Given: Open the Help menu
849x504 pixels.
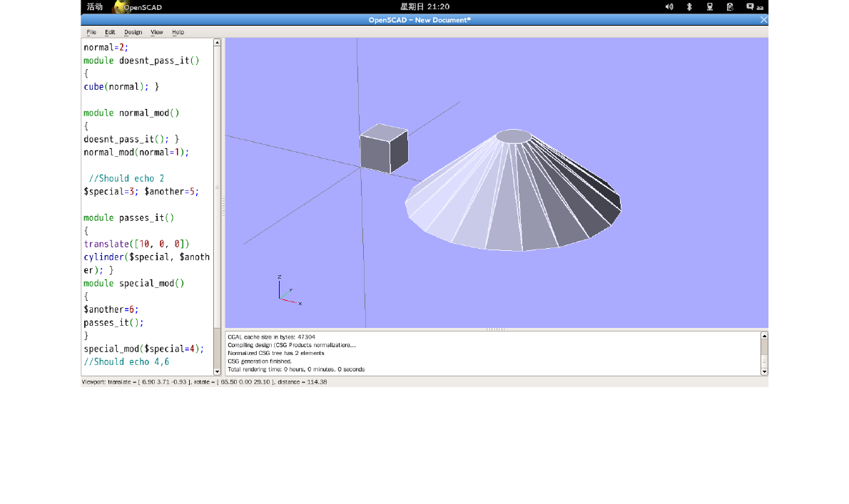Looking at the screenshot, I should 178,32.
